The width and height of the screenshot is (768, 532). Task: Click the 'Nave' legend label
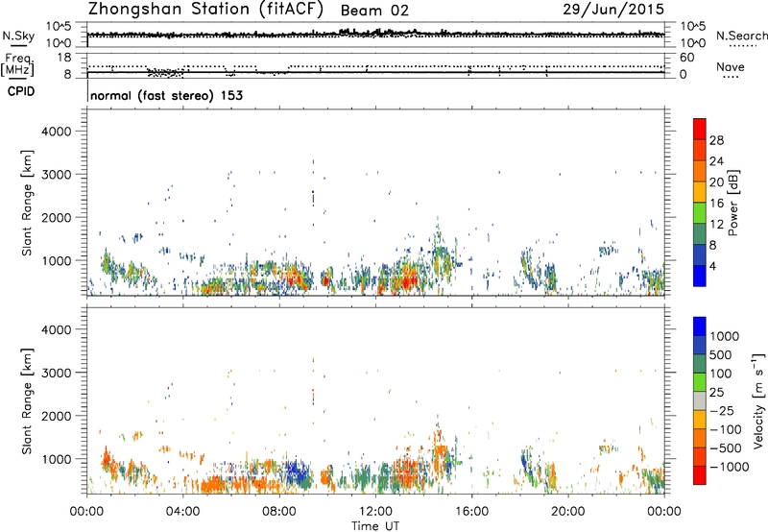tap(730, 66)
